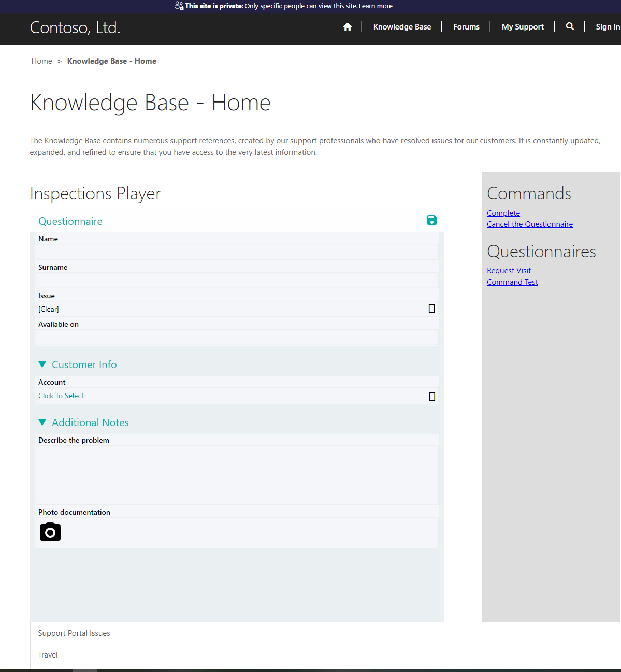Focus the Surname input field

coord(237,281)
